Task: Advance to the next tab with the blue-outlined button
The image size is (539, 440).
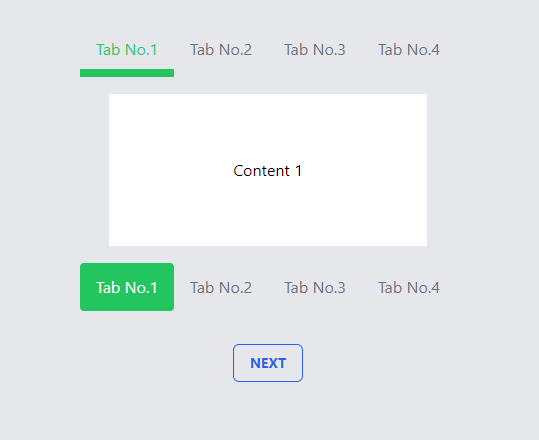Action: point(268,363)
